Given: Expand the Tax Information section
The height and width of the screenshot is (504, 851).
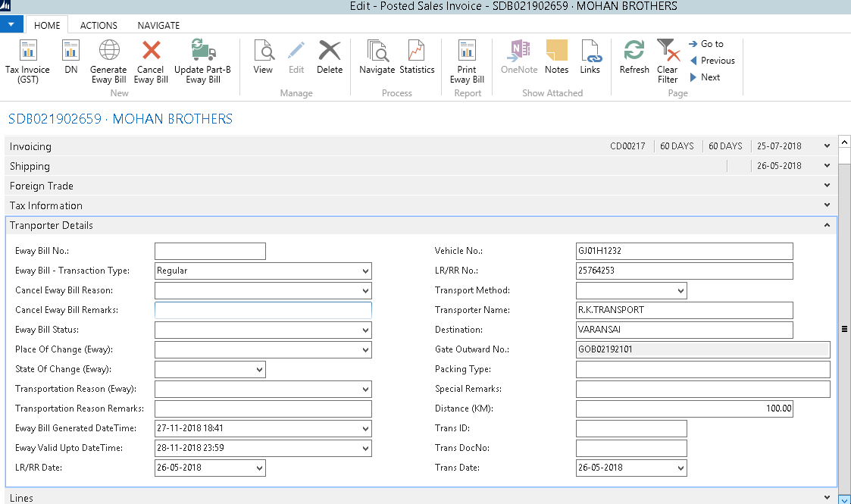Looking at the screenshot, I should click(x=826, y=205).
